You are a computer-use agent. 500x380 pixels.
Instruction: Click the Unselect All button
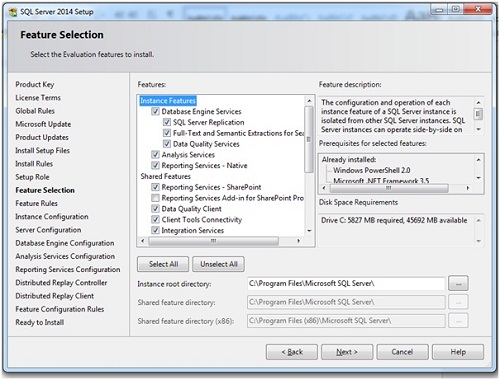coord(219,264)
